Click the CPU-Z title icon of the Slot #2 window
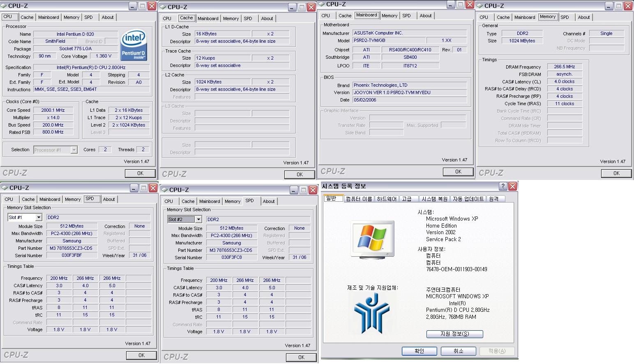Viewport: 634px width, 364px height. 164,190
